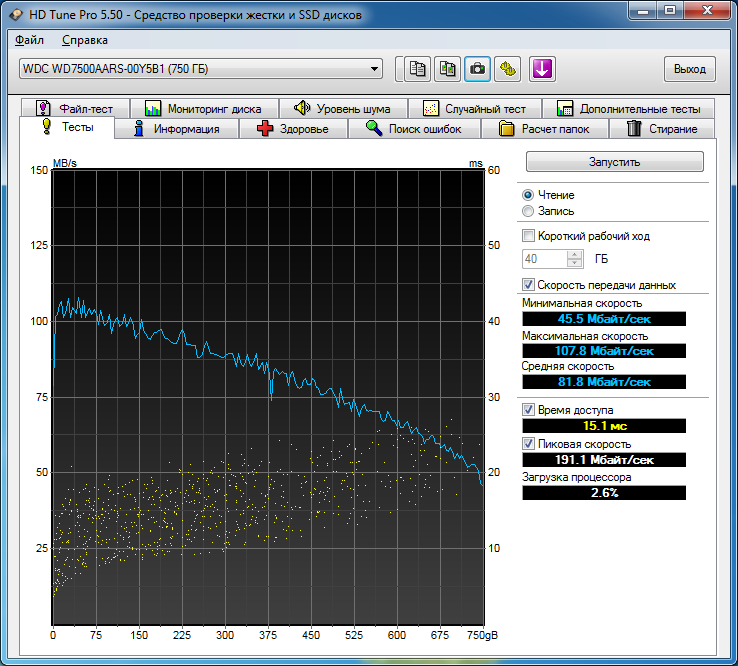Viewport: 738px width, 666px height.
Task: Maximize the HD Tune Pro window
Action: pyautogui.click(x=670, y=11)
